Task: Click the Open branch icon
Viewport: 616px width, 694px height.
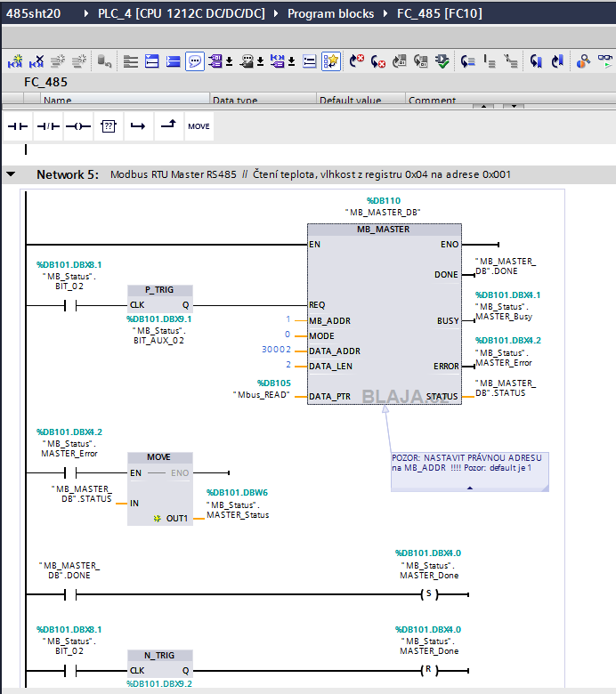Action: 139,126
